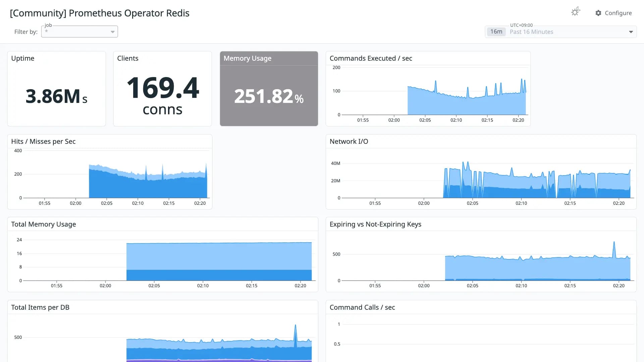Click the Total Items per DB title

(40, 307)
